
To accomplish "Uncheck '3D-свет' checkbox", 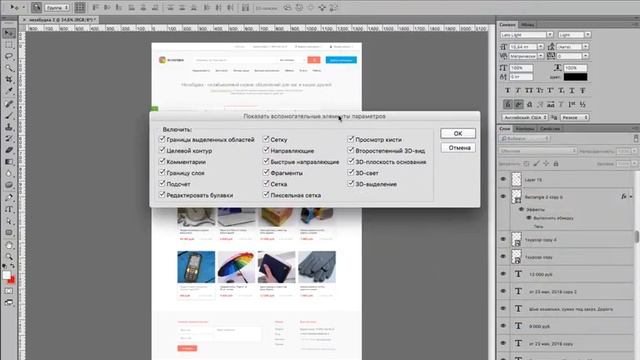I will [x=351, y=173].
